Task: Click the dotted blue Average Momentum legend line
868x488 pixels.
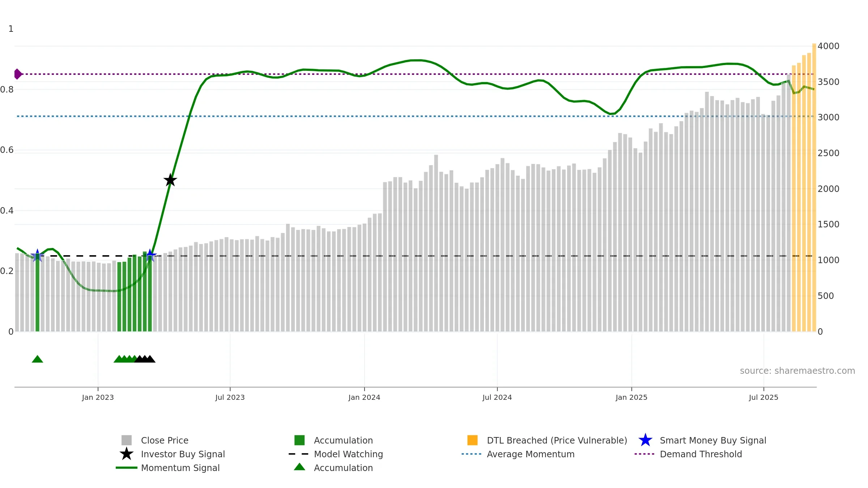Action: tap(472, 454)
